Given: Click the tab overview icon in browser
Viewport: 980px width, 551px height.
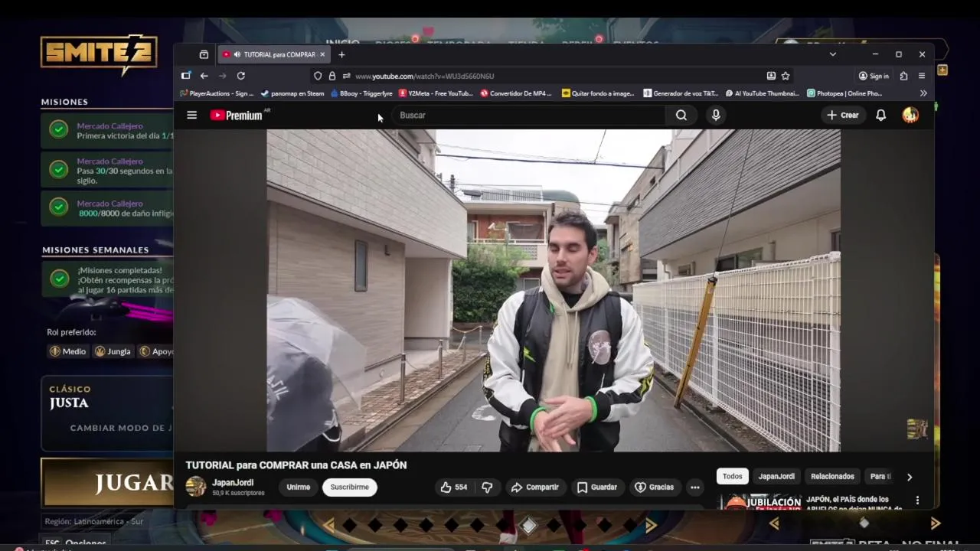Looking at the screenshot, I should point(204,54).
